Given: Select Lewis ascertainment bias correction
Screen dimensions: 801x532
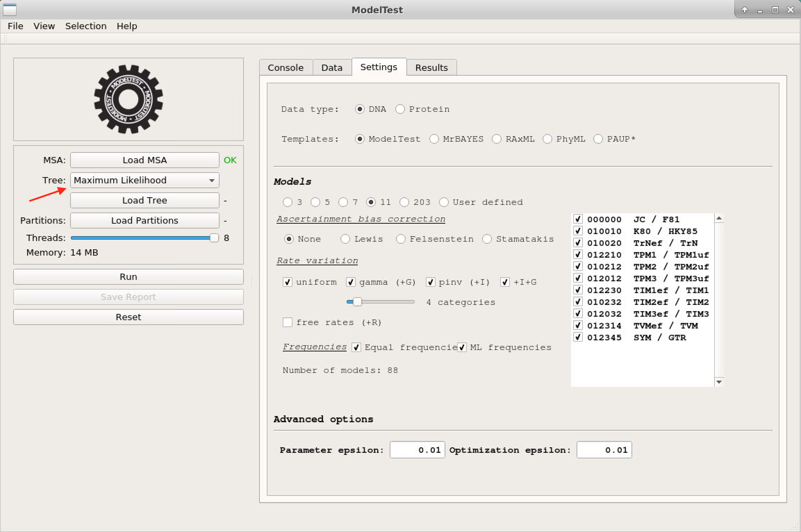Looking at the screenshot, I should coord(345,239).
